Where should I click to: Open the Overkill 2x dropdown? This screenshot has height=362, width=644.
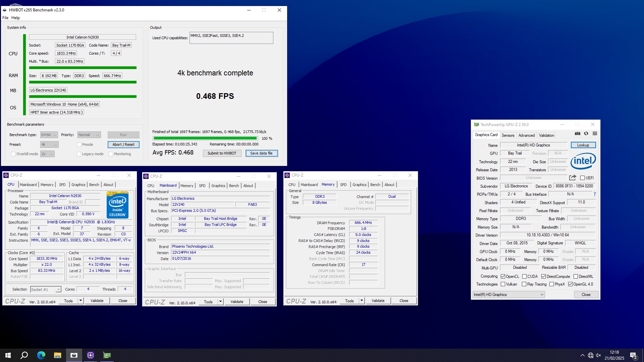point(47,154)
